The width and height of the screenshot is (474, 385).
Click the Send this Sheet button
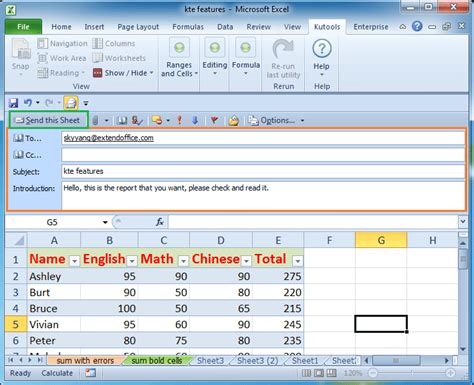pos(48,120)
